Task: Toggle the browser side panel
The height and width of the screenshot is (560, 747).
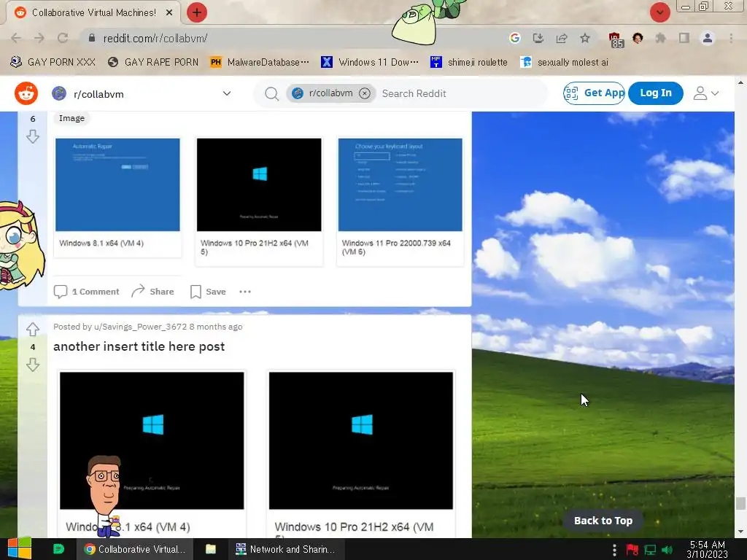Action: [684, 38]
